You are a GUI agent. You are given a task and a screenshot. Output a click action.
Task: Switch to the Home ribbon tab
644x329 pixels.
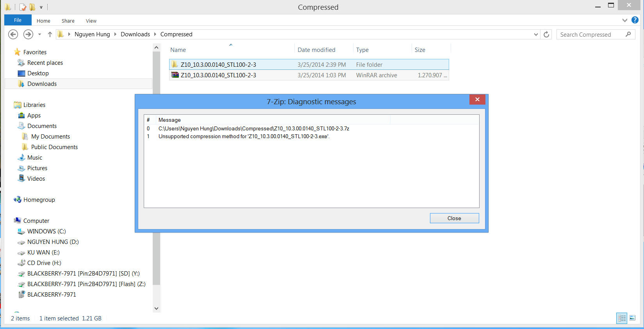tap(43, 21)
